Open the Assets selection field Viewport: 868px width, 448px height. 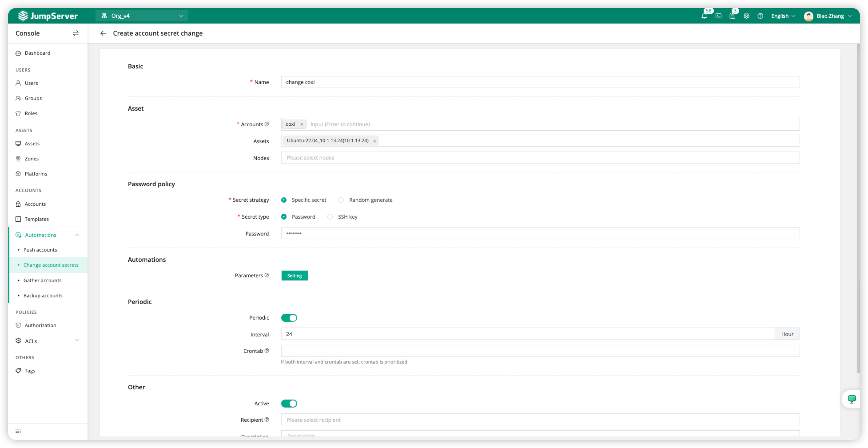coord(540,141)
